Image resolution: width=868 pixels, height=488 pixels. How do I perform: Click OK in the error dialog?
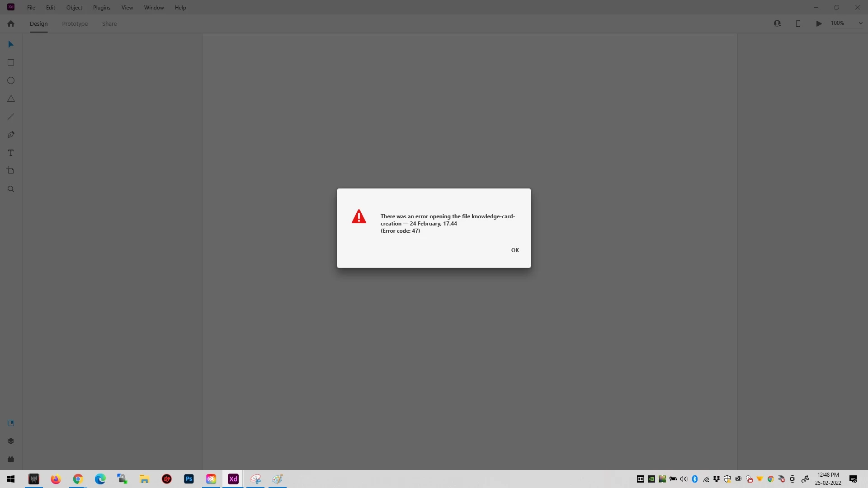pos(515,250)
